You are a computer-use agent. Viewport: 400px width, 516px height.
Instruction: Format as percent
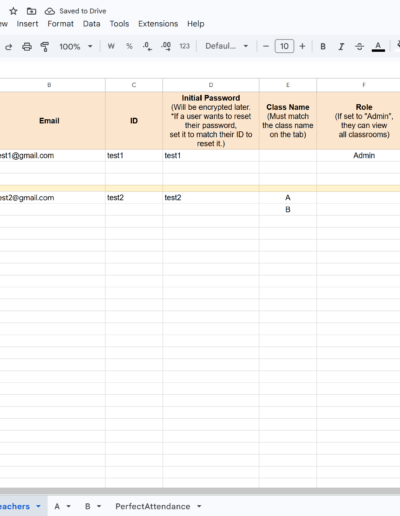[129, 46]
